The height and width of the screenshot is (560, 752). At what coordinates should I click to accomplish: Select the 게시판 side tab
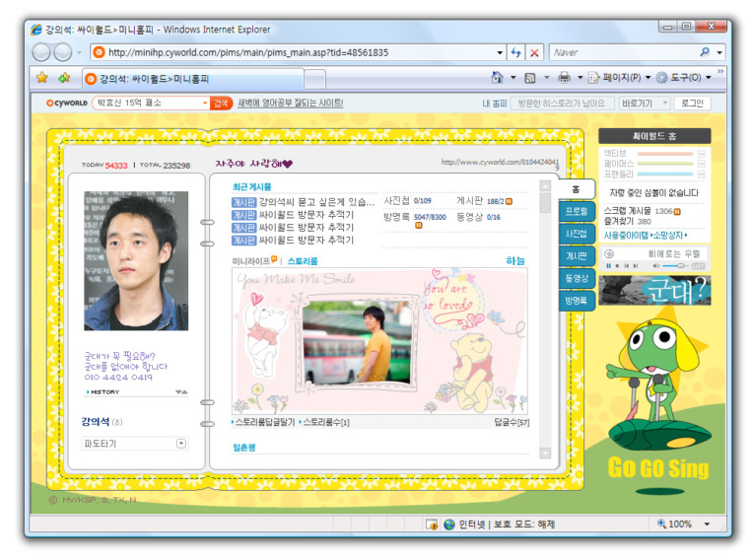[577, 255]
